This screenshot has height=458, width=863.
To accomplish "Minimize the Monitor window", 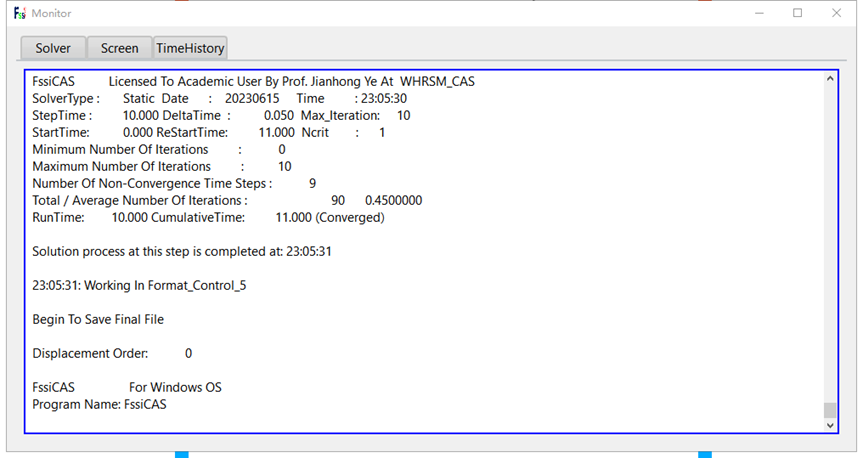I will [760, 13].
